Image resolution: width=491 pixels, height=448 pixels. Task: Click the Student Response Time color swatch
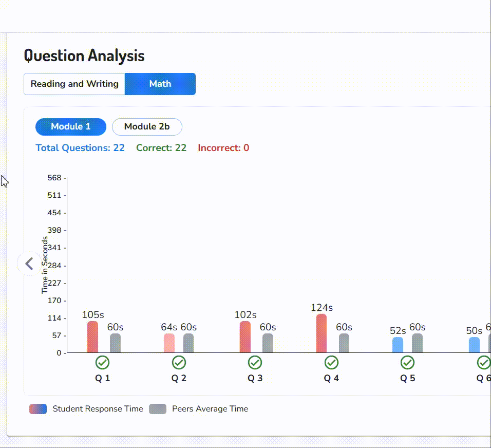[39, 408]
